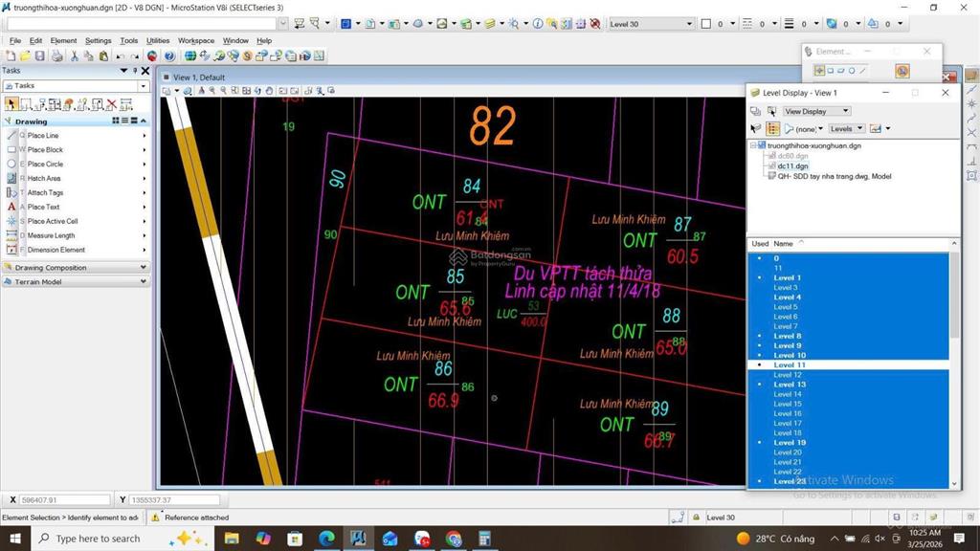Click the X coordinate input field
This screenshot has height=551, width=980.
[65, 499]
